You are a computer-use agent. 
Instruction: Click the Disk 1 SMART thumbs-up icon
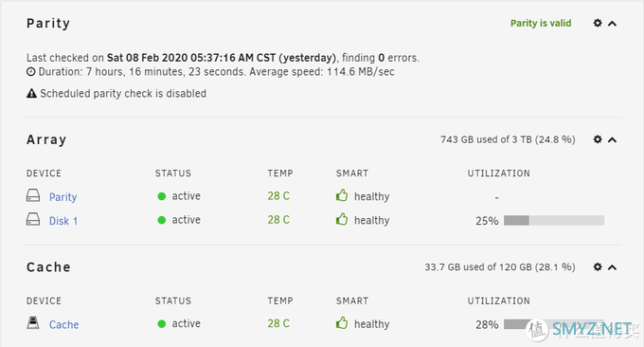tap(342, 219)
